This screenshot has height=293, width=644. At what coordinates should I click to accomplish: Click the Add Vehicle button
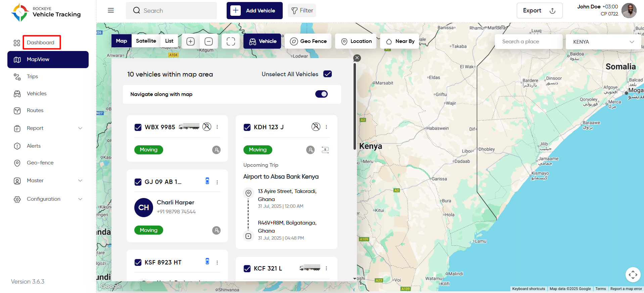(x=255, y=10)
